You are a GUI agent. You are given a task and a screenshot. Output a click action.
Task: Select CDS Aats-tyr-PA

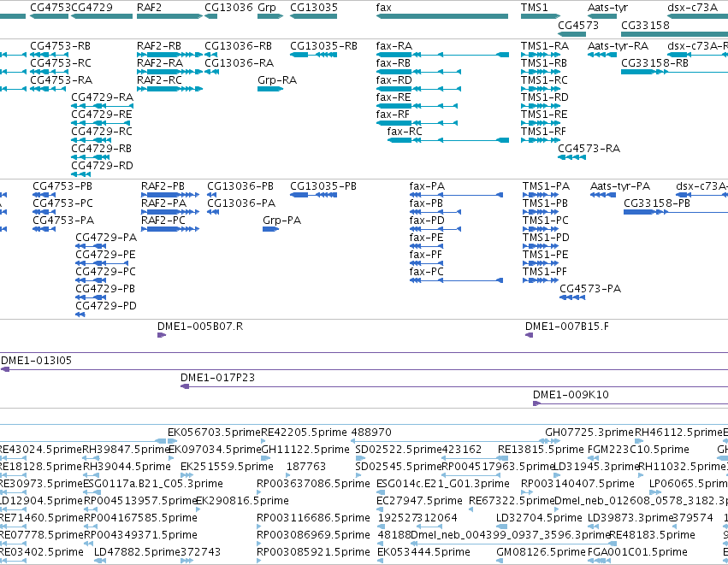pos(603,195)
